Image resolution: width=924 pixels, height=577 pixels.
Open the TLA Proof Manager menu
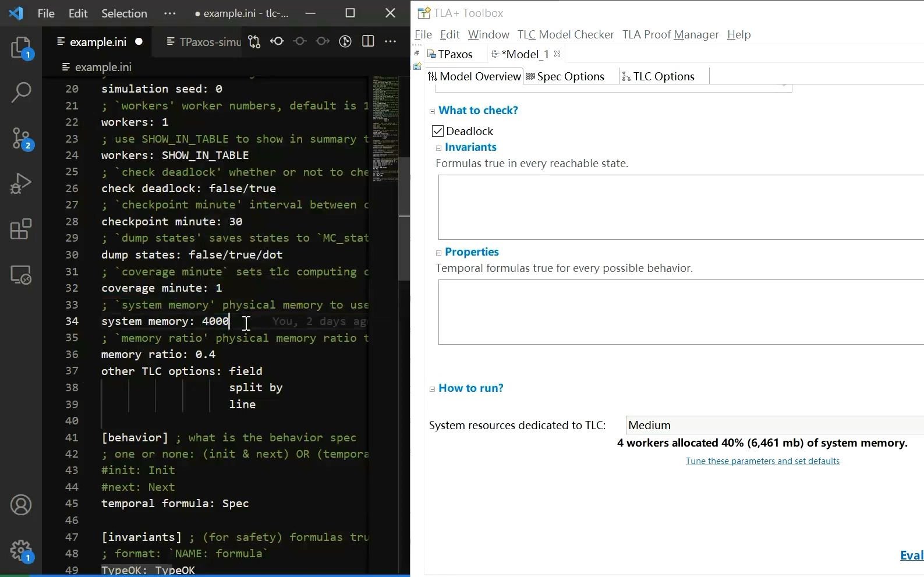[x=670, y=34]
